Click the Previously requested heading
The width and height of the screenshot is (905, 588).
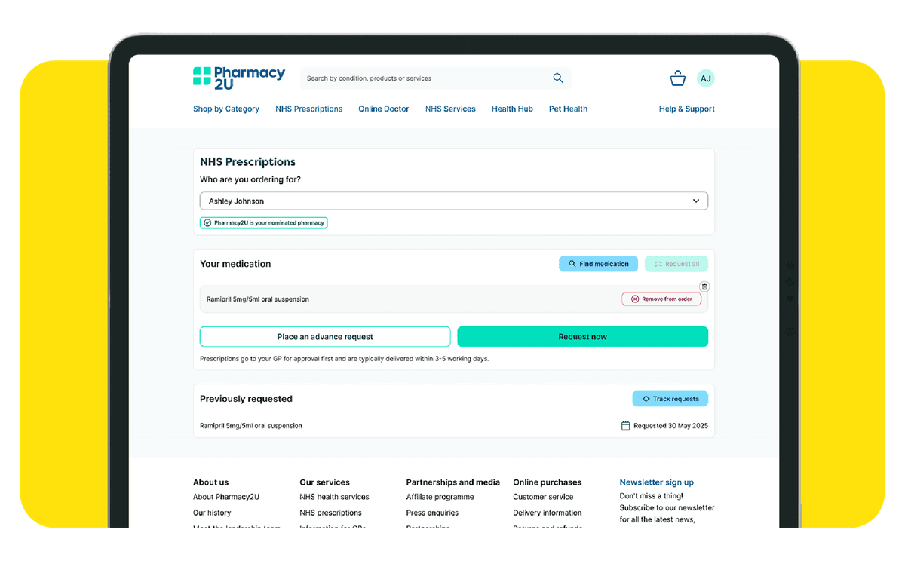point(246,399)
